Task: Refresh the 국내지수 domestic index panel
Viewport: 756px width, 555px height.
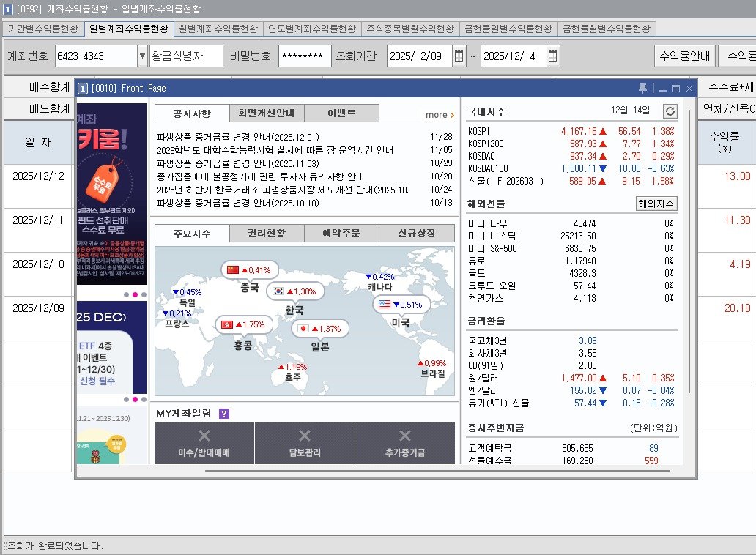Action: [x=670, y=111]
